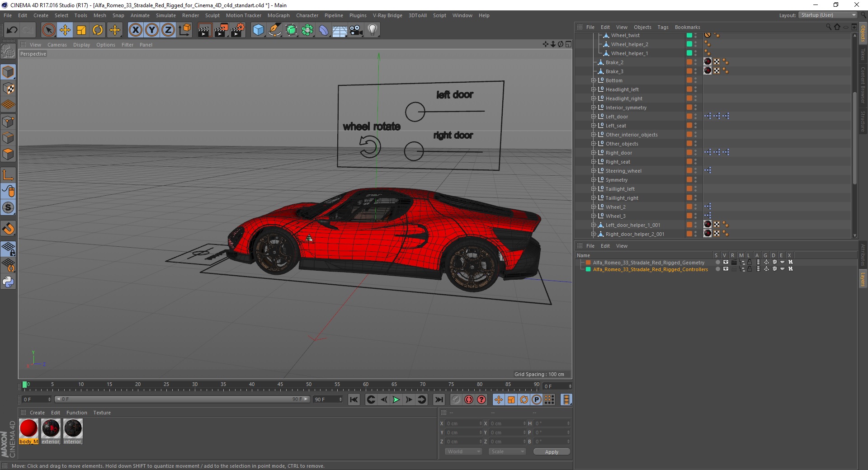Select the exterior material swatch
The height and width of the screenshot is (470, 868).
[x=51, y=432]
